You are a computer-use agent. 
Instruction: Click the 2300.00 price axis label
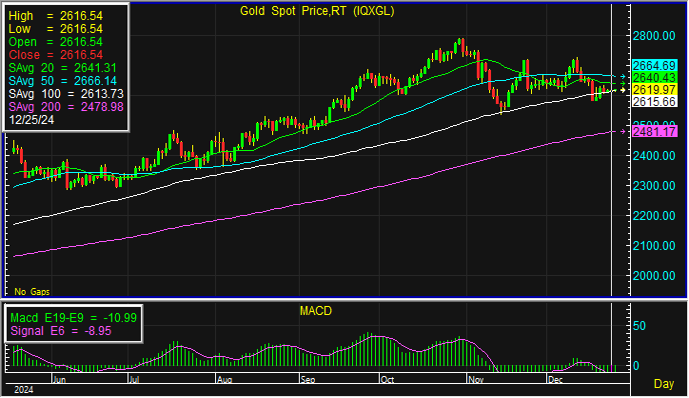(654, 185)
